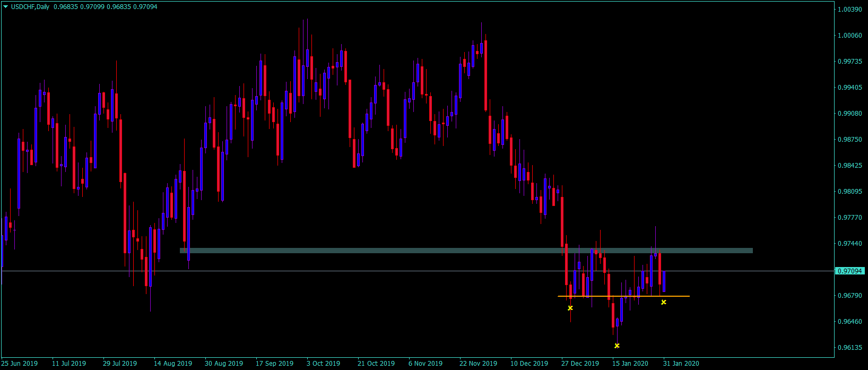Click the lowest yellow X marker near 15 Jan

click(617, 346)
